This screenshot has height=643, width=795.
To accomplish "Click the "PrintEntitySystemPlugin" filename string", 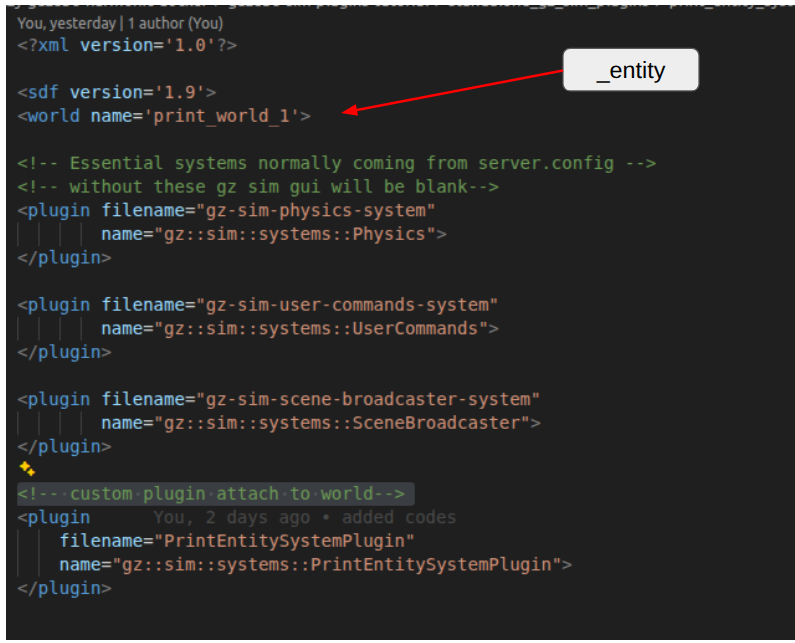I will tap(279, 541).
